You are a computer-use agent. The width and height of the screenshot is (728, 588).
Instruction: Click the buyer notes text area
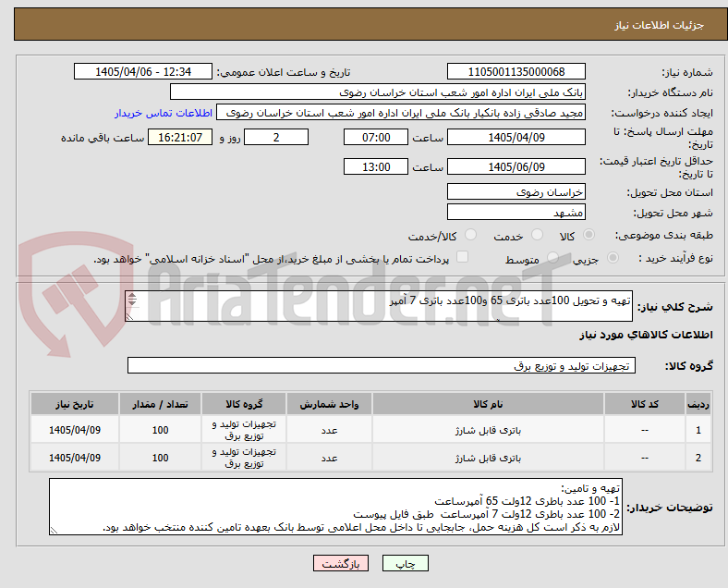click(x=335, y=507)
